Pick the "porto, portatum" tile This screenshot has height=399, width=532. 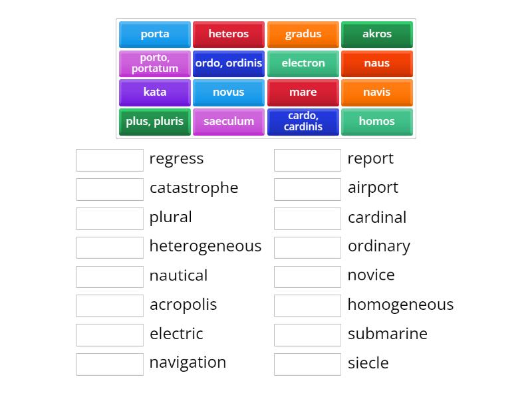[154, 63]
